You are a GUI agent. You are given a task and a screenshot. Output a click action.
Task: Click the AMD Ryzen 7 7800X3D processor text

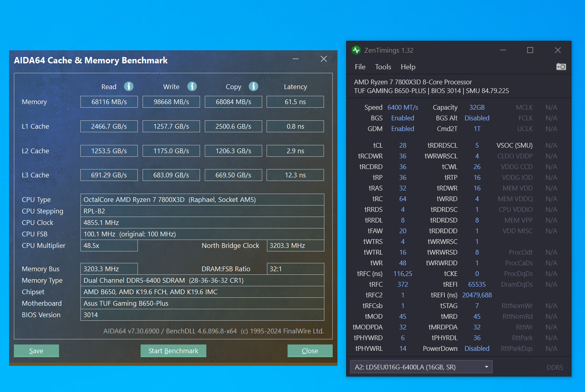click(413, 82)
